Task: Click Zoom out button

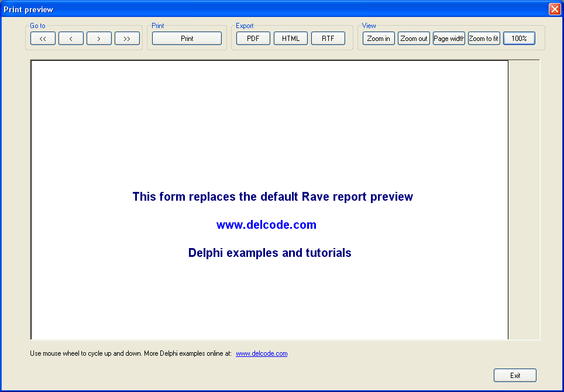Action: click(414, 39)
